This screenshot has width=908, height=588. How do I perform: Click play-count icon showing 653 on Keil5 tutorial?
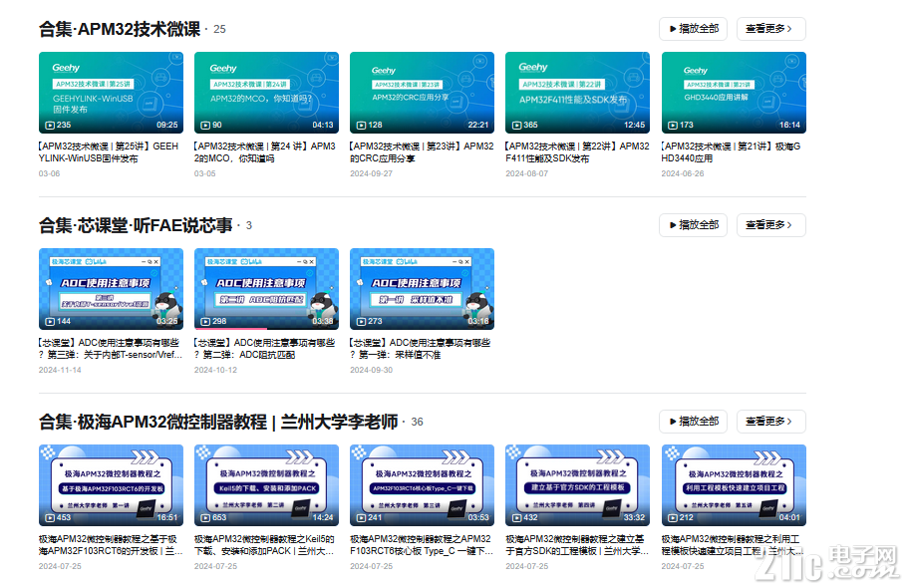[x=205, y=518]
